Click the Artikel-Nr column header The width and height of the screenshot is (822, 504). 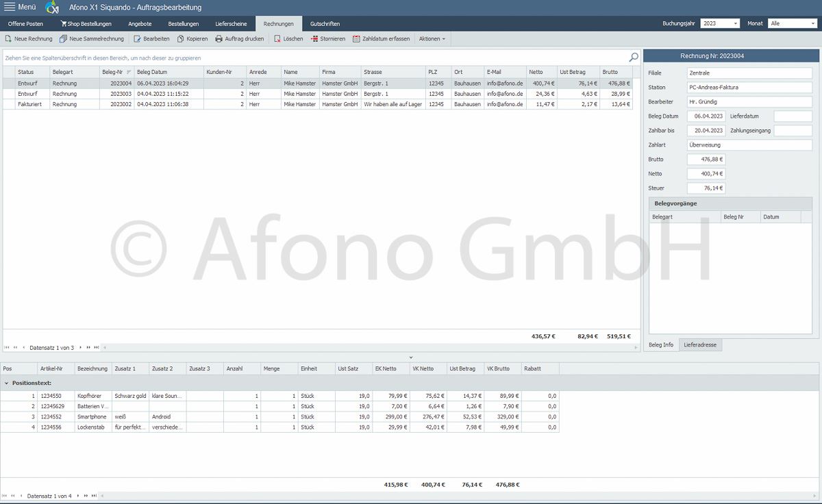tap(56, 368)
